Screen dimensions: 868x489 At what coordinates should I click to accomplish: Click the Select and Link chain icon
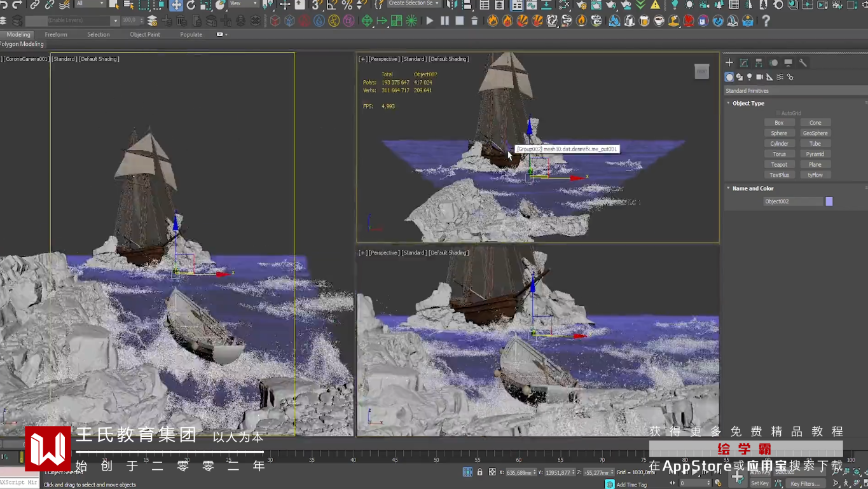(x=35, y=5)
